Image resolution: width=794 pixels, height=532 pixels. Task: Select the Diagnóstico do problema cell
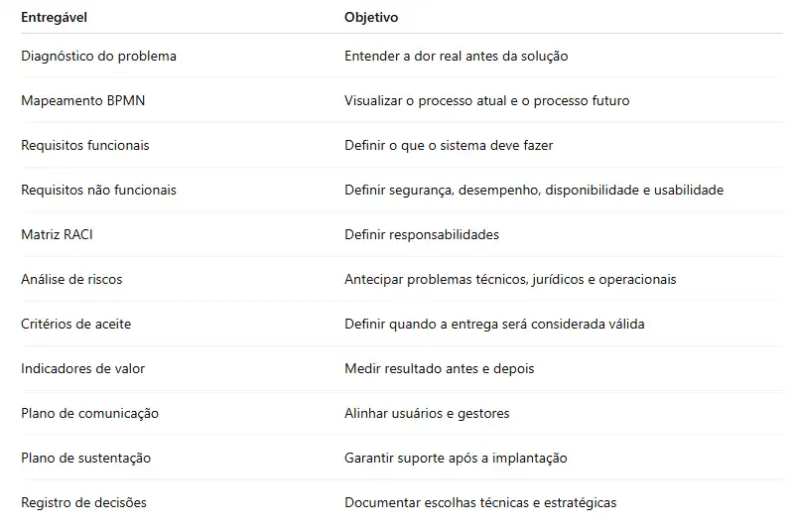(x=98, y=56)
